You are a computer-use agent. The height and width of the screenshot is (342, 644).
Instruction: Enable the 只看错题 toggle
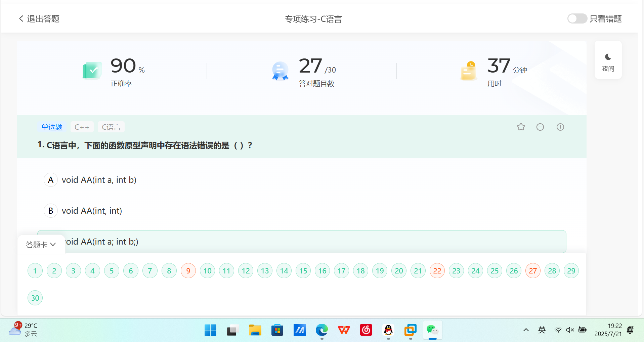coord(577,18)
